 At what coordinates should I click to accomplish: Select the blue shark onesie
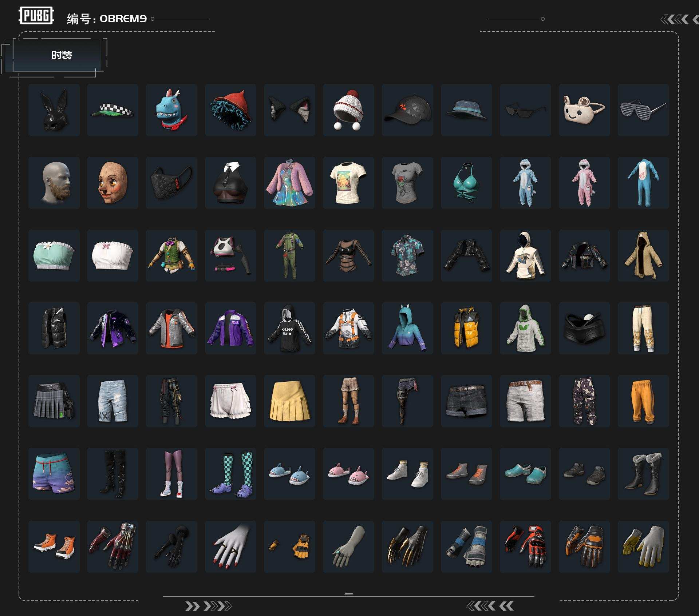pos(525,183)
